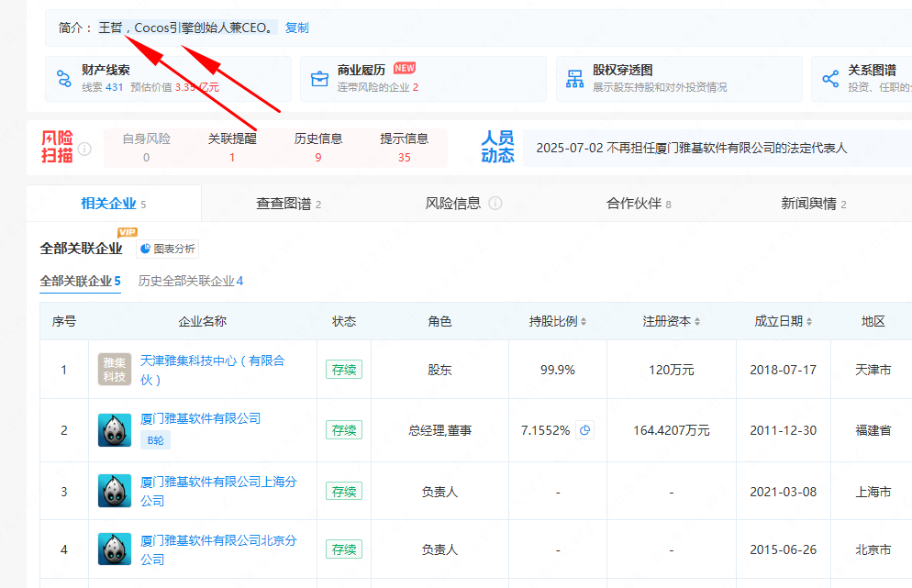912x588 pixels.
Task: Open 厦门雅基软件有限公司 link in row 2
Action: click(x=200, y=418)
